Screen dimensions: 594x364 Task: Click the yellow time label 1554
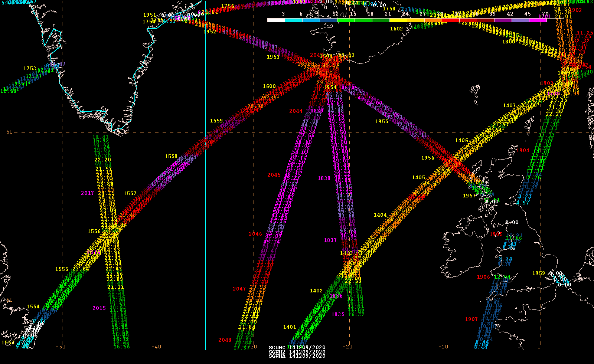point(33,306)
